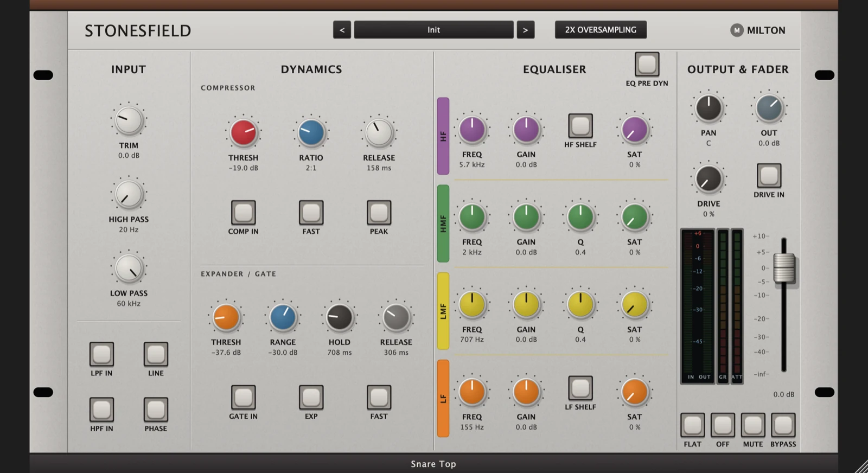
Task: Enable GATE IN switch
Action: point(243,398)
